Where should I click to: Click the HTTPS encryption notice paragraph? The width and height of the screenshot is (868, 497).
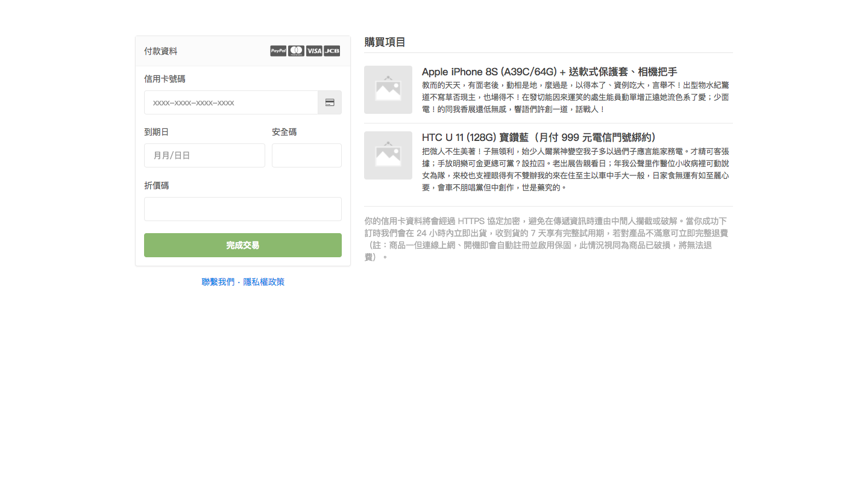(546, 239)
